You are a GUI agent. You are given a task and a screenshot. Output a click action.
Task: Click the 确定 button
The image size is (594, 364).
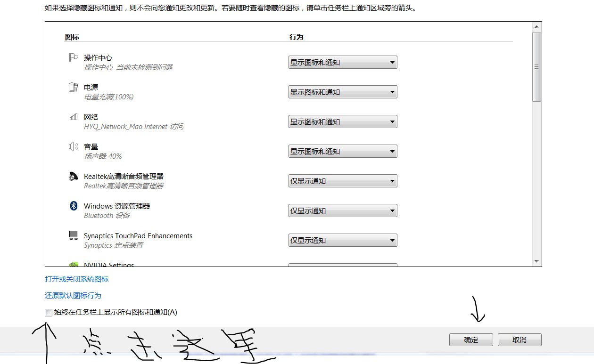click(x=471, y=340)
